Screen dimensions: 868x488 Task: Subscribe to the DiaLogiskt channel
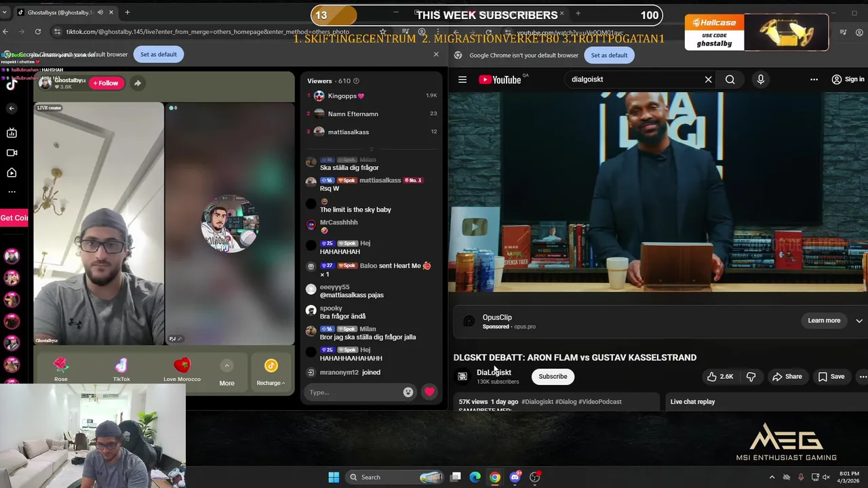point(553,376)
